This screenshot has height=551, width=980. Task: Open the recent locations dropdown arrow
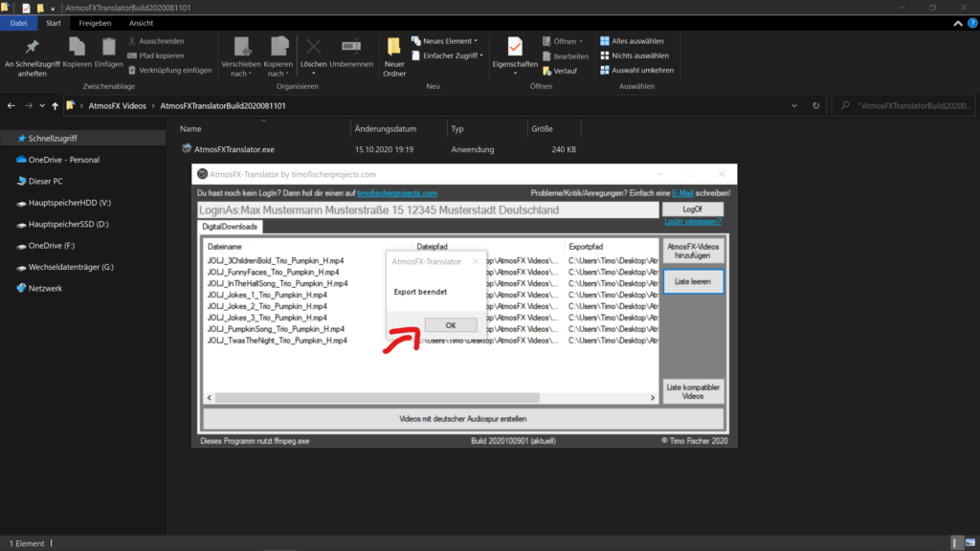42,105
